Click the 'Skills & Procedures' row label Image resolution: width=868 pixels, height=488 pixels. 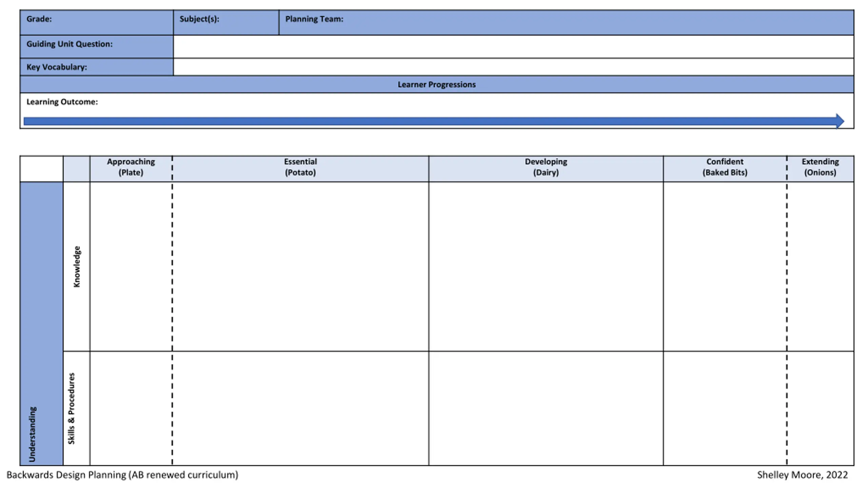coord(71,408)
